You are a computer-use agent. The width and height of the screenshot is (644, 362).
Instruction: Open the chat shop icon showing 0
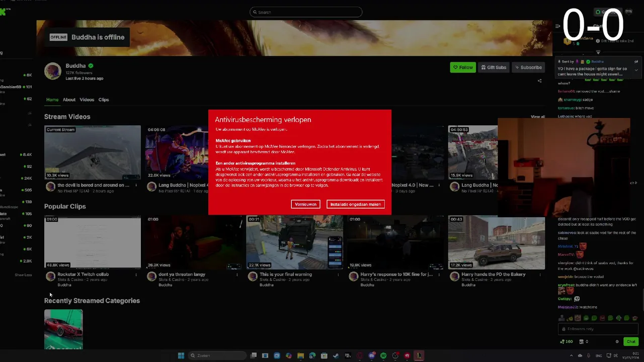(584, 341)
